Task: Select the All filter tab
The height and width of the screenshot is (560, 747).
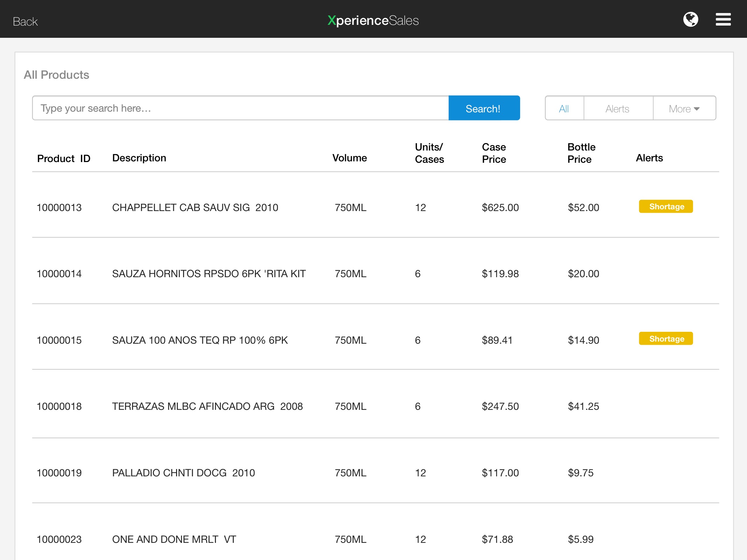Action: click(564, 108)
